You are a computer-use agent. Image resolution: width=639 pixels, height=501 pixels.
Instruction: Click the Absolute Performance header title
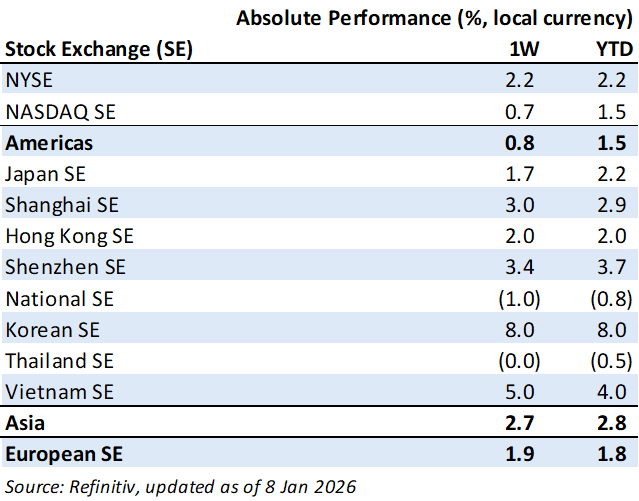435,19
